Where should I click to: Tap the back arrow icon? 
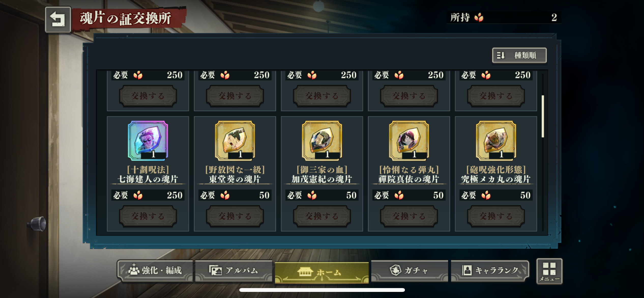tap(58, 20)
